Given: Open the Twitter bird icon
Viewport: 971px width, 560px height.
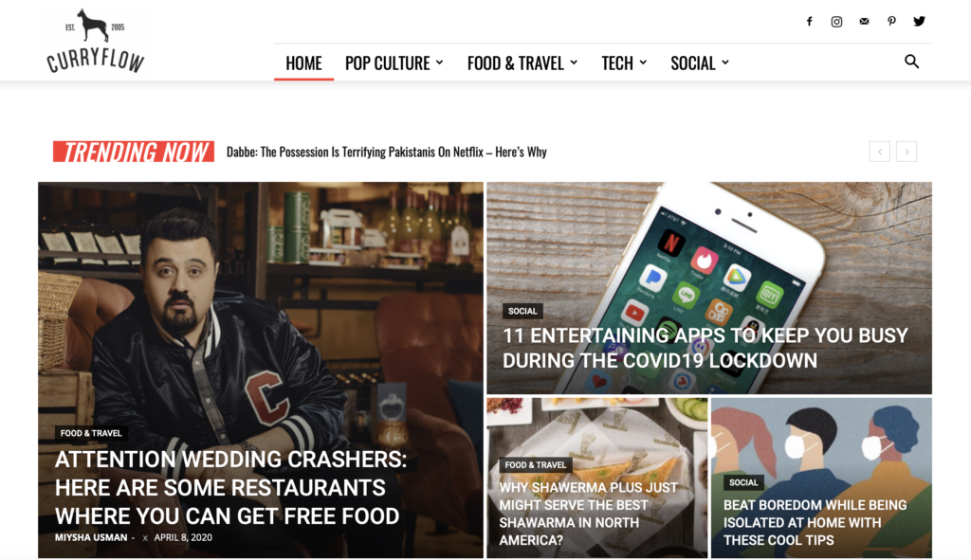Looking at the screenshot, I should (919, 22).
